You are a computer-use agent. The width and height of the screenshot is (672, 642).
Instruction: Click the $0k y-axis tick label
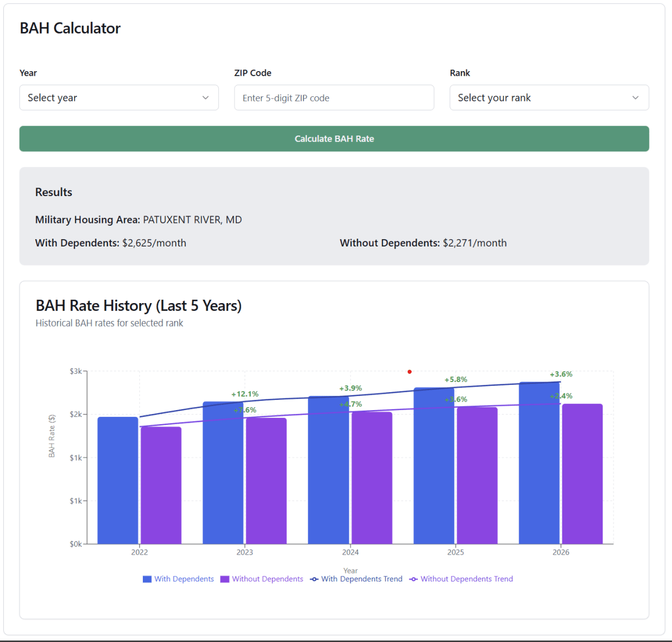tap(76, 544)
